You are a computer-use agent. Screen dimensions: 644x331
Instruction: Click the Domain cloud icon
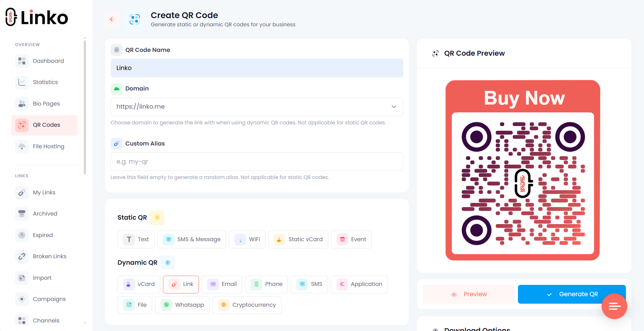[117, 88]
